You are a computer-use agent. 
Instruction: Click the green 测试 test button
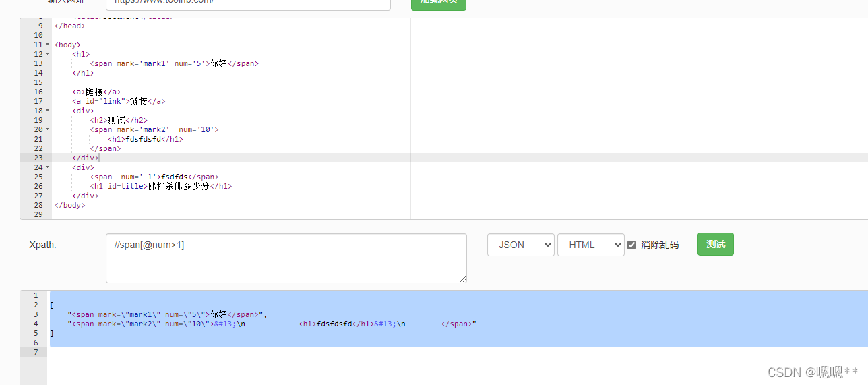[715, 244]
